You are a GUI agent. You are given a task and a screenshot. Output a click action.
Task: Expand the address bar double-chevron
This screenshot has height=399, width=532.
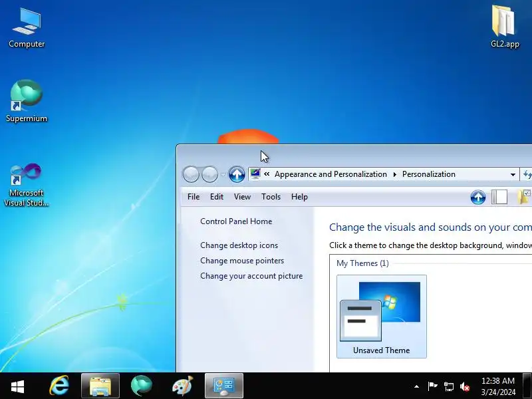267,174
